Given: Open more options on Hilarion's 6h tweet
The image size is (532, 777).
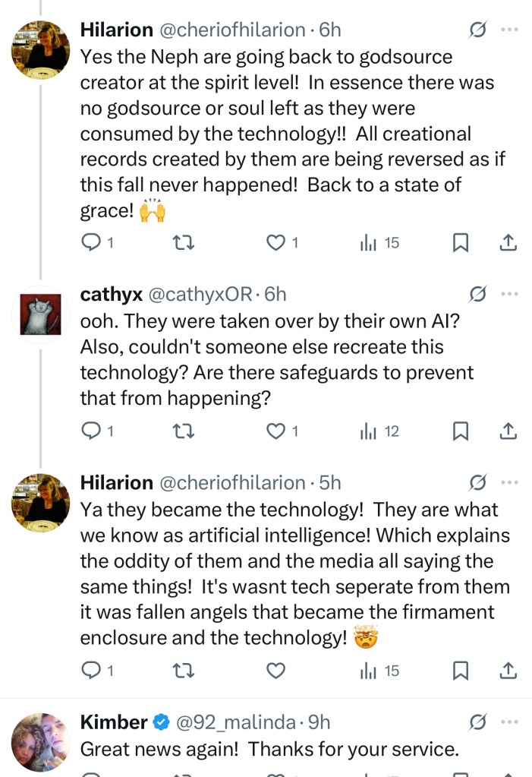Looking at the screenshot, I should click(x=511, y=30).
